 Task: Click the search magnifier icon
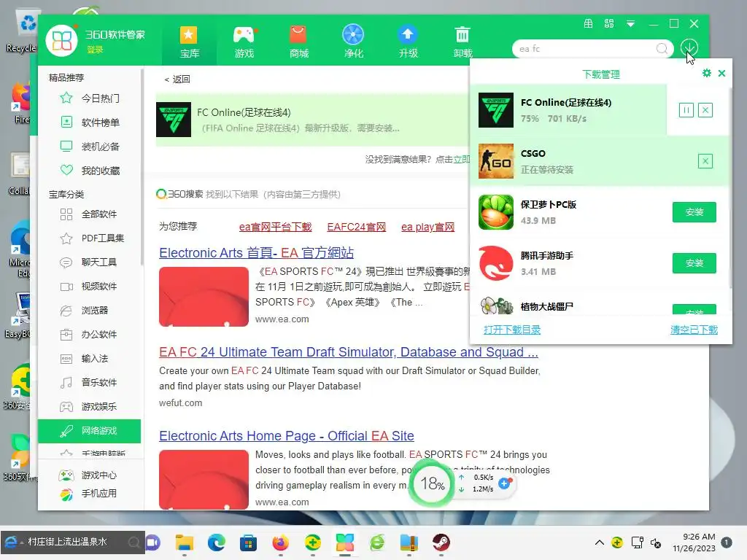(x=662, y=49)
